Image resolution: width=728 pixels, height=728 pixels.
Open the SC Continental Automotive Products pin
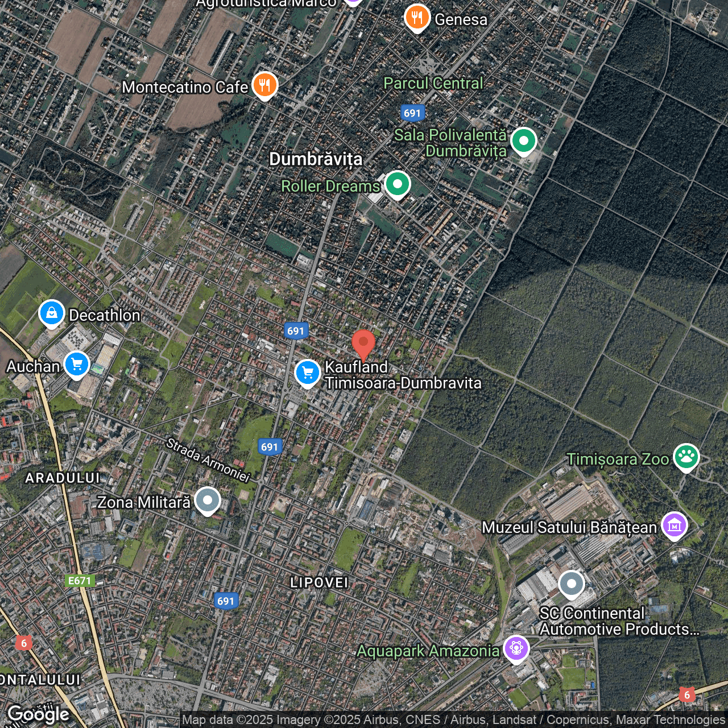(x=571, y=584)
